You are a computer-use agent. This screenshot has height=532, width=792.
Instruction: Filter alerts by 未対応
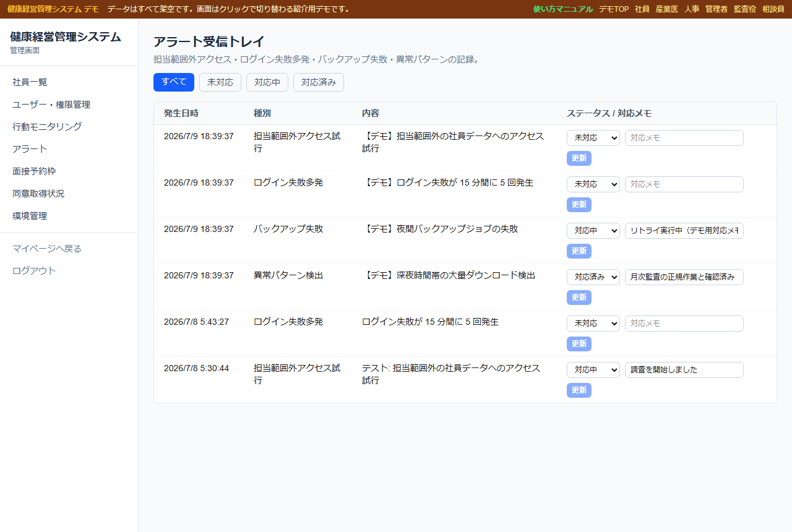click(220, 82)
